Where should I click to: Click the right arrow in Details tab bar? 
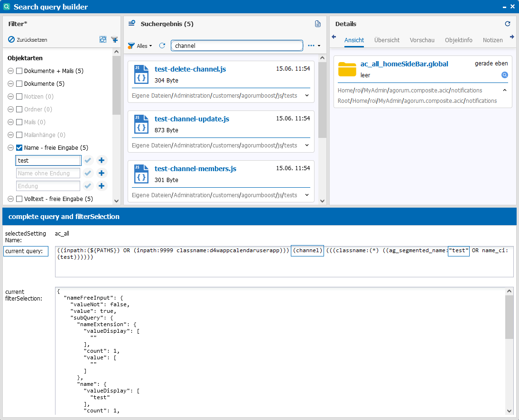(x=512, y=37)
